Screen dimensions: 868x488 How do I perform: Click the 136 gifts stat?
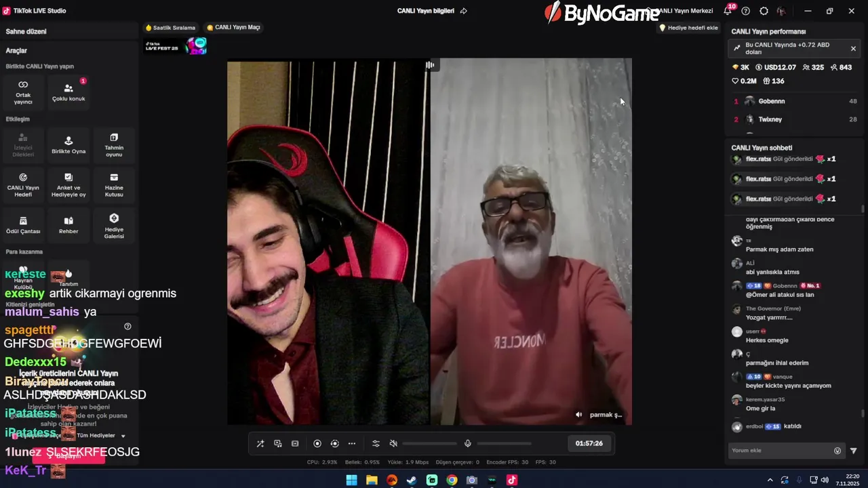click(774, 81)
